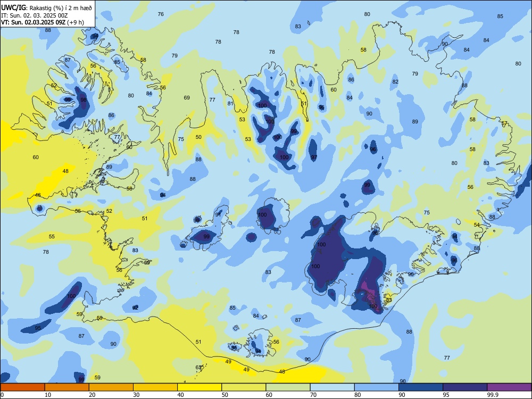The width and height of the screenshot is (532, 399).
Task: Click the humidity value 57 on the map
Action: (x=504, y=123)
